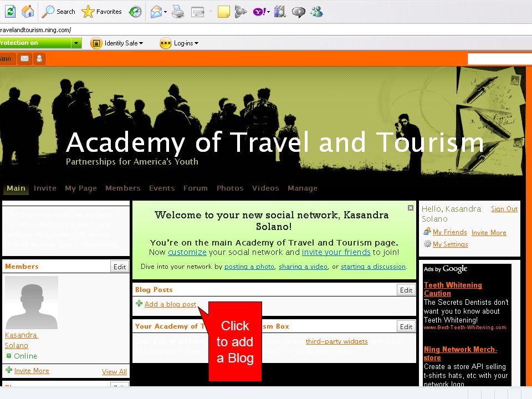Click the search field in orange bar
This screenshot has width=532, height=399.
[500, 59]
